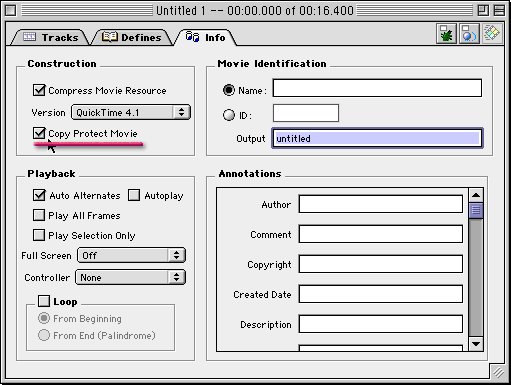Screen dimensions: 511x385
Task: Enable the Loop checkbox
Action: [44, 301]
